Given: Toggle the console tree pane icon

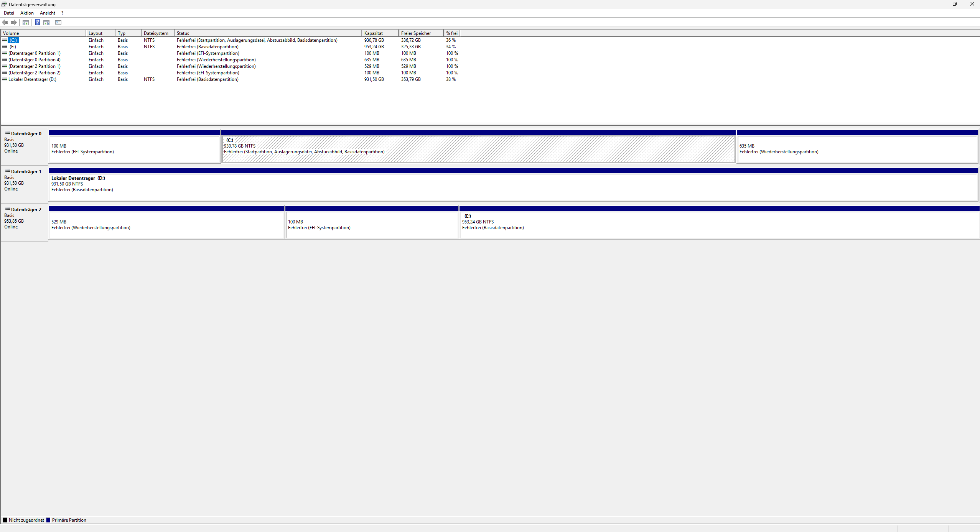Looking at the screenshot, I should [x=26, y=23].
